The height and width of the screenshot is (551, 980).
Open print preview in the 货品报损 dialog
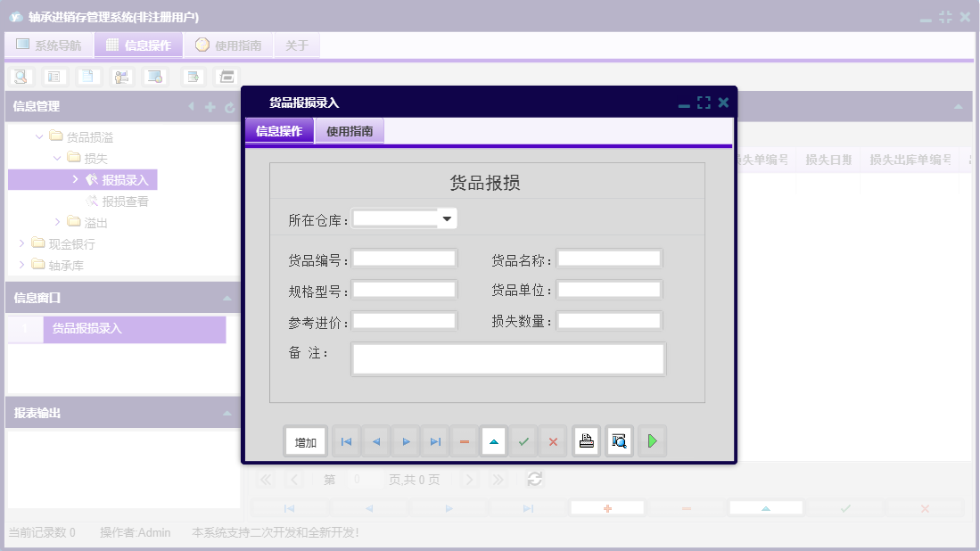pyautogui.click(x=619, y=440)
